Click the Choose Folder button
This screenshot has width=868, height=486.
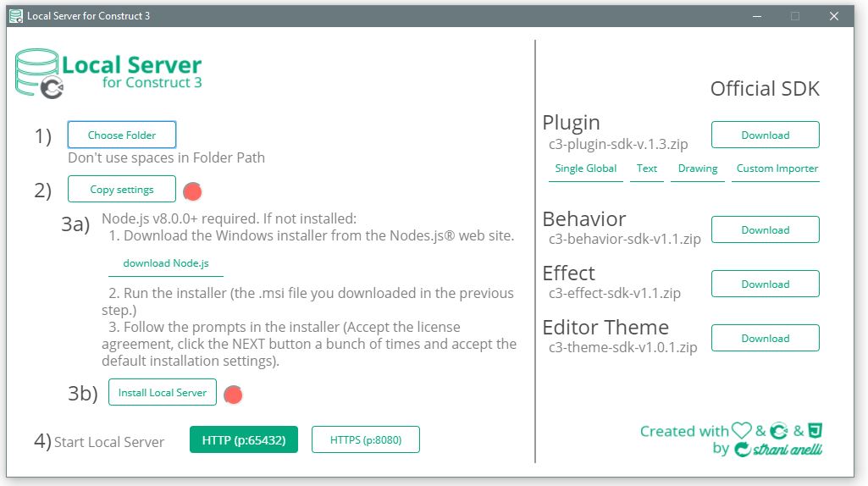coord(122,135)
